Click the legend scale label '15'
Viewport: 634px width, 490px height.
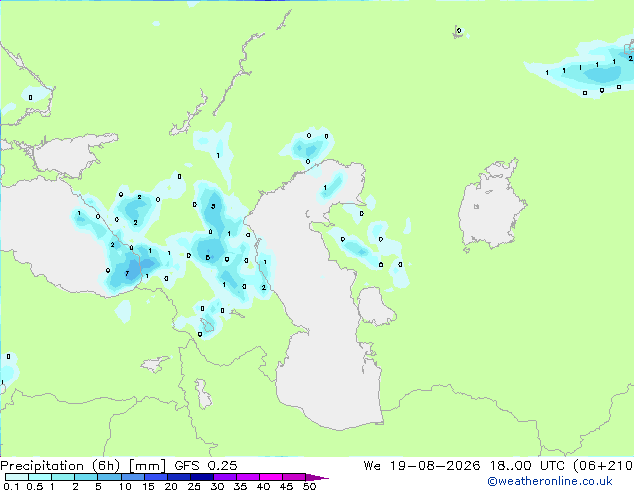tap(148, 486)
